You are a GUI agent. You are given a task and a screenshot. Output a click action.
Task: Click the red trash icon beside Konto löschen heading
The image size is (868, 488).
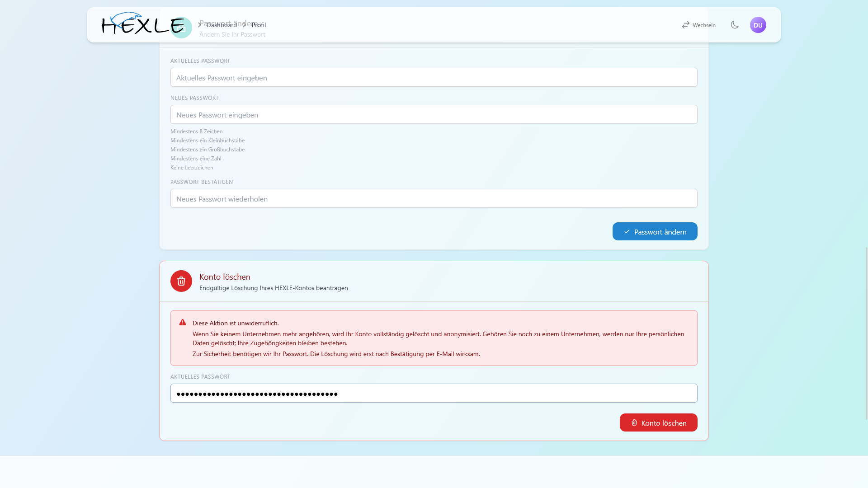coord(181,281)
